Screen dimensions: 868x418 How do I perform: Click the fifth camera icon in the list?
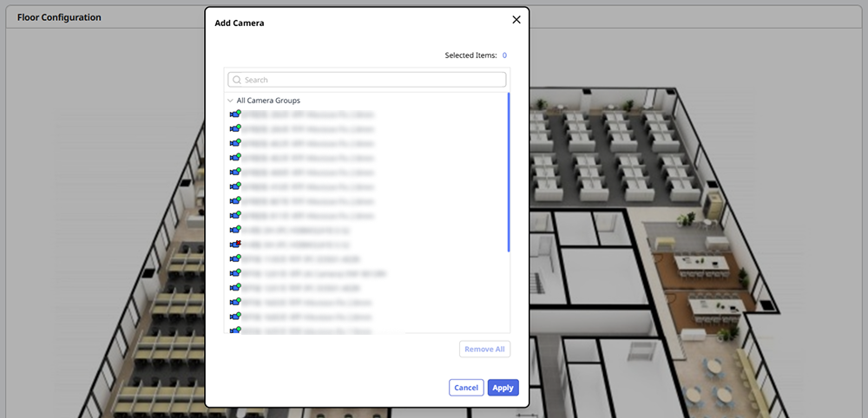pos(234,172)
